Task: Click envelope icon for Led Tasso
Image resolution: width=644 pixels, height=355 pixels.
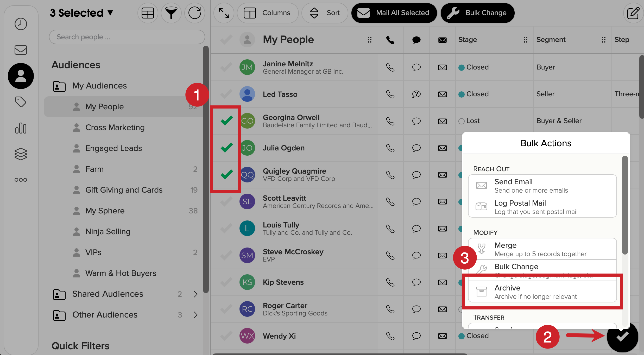Action: tap(442, 94)
